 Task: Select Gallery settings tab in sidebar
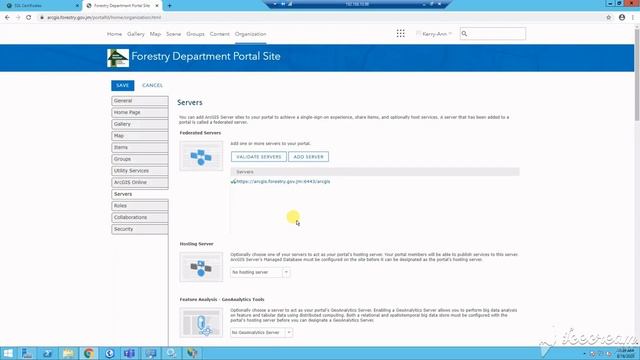tap(140, 124)
